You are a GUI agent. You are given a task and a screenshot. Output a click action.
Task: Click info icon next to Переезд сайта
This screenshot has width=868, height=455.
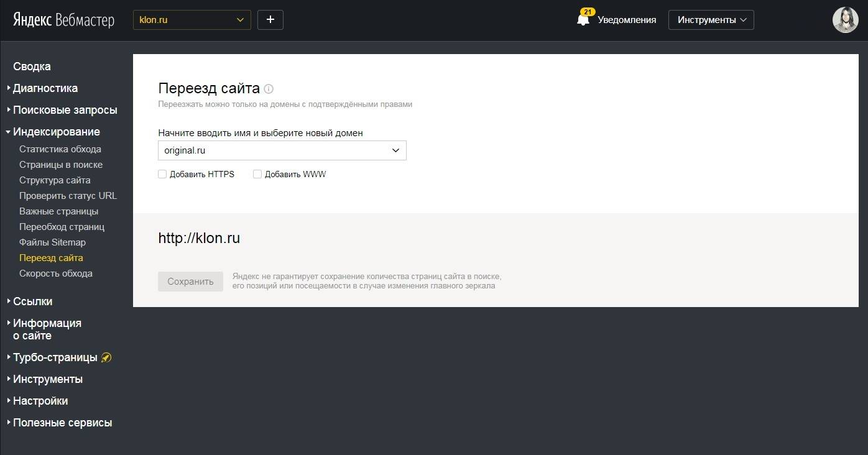coord(269,89)
